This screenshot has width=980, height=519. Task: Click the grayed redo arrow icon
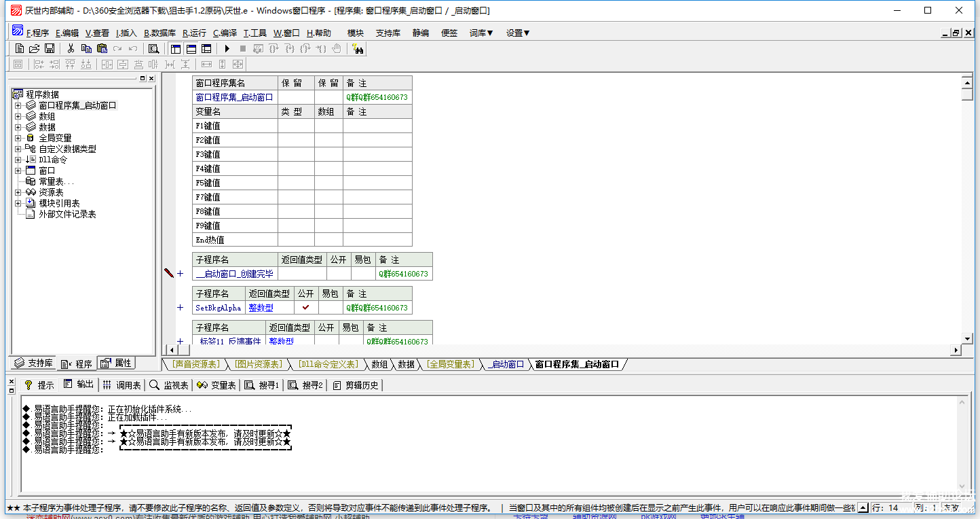[117, 48]
